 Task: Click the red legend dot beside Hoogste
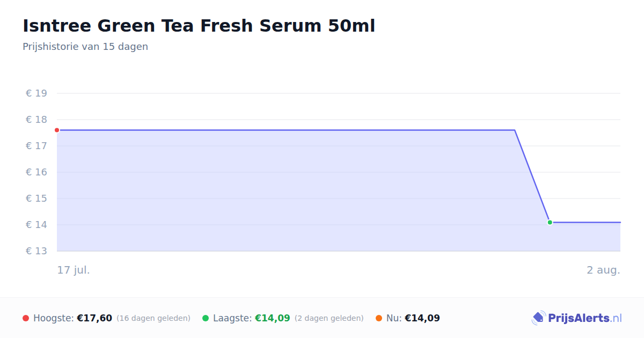coord(26,318)
